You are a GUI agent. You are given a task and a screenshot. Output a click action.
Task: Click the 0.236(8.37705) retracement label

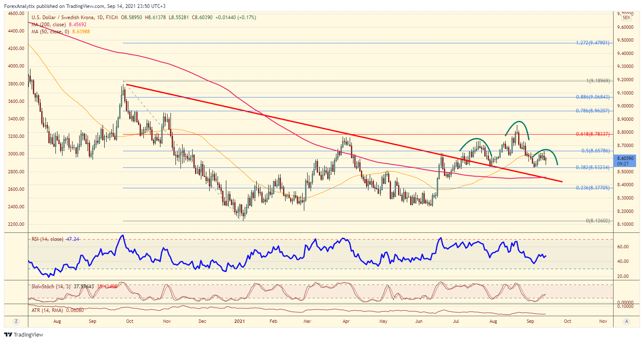click(x=593, y=188)
